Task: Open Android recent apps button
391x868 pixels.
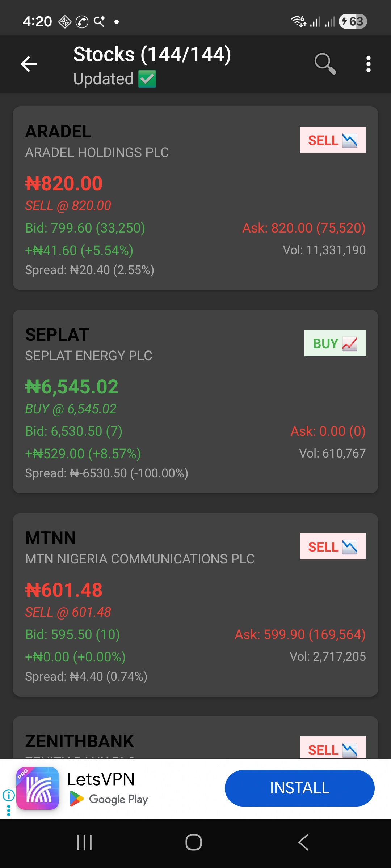Action: (84, 842)
